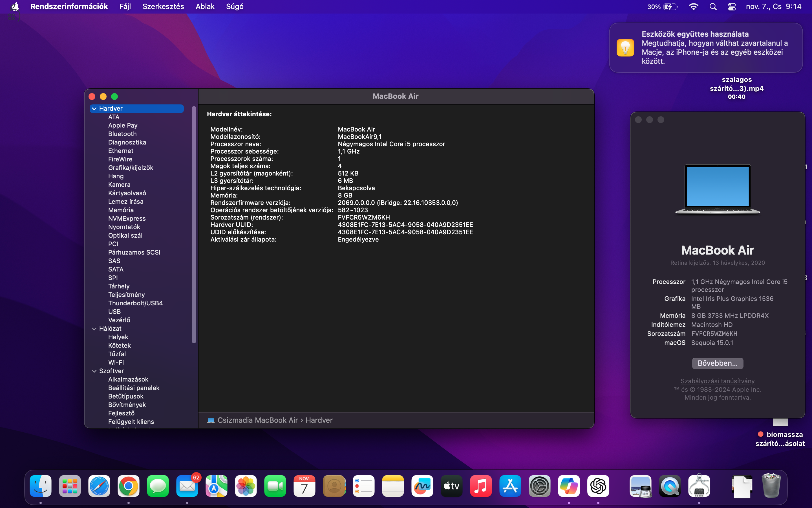This screenshot has height=508, width=812.
Task: Open the Fájl menu
Action: pyautogui.click(x=125, y=7)
